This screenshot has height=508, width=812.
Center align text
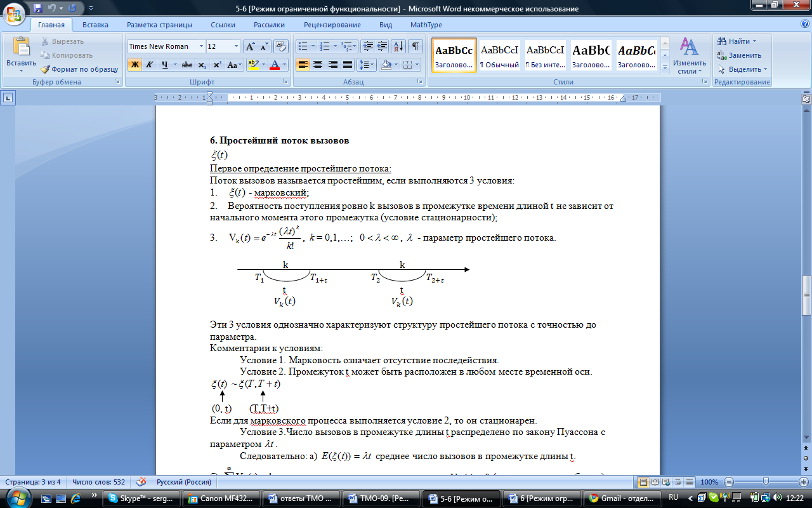[318, 65]
